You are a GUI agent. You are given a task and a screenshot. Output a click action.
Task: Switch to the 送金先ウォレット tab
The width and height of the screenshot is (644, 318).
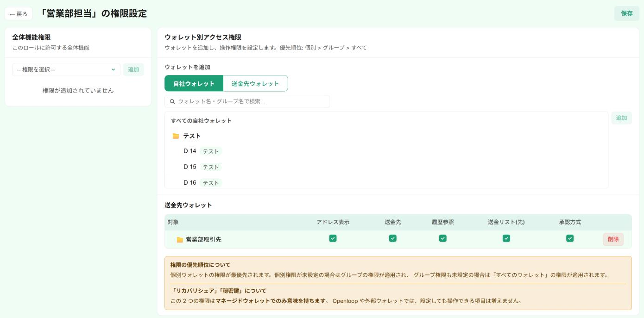pos(255,83)
